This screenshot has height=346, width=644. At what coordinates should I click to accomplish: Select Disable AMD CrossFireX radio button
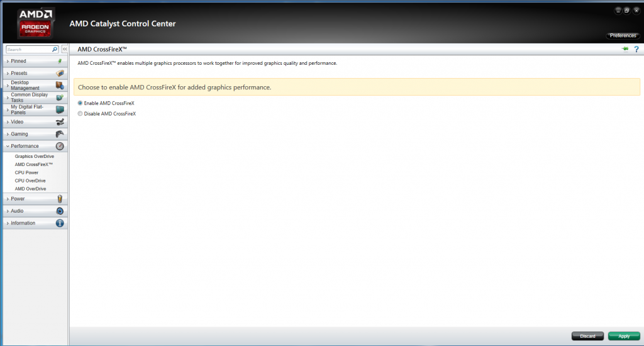(80, 114)
